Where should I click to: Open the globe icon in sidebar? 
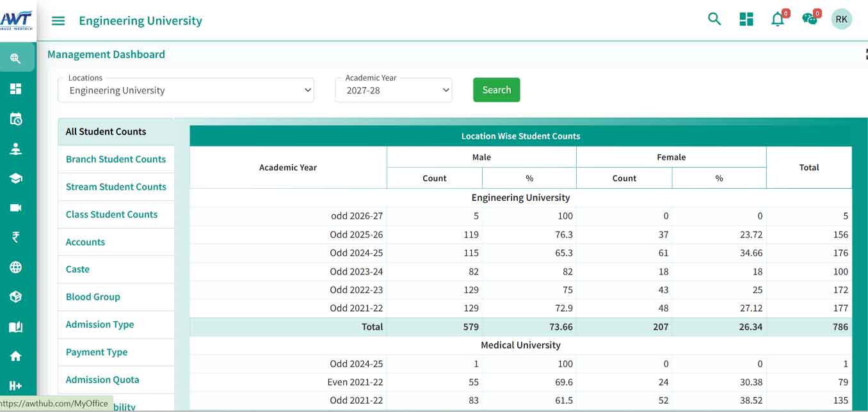16,267
